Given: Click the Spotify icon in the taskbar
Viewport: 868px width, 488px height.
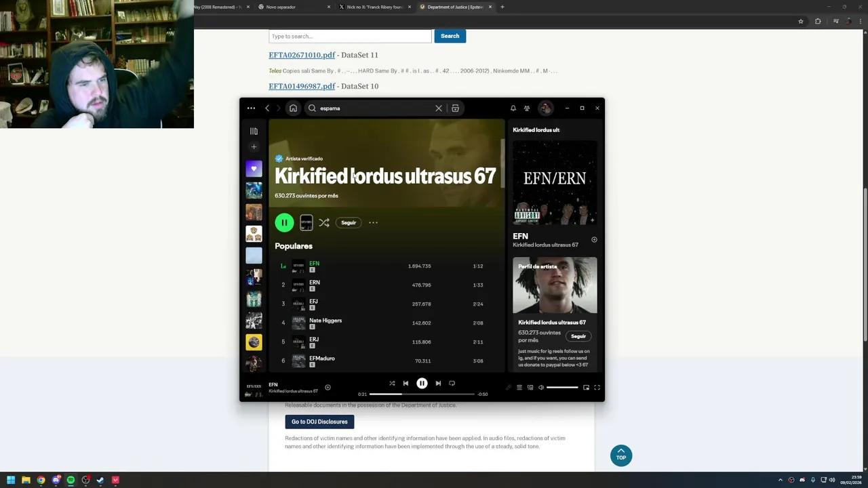Looking at the screenshot, I should (x=71, y=480).
